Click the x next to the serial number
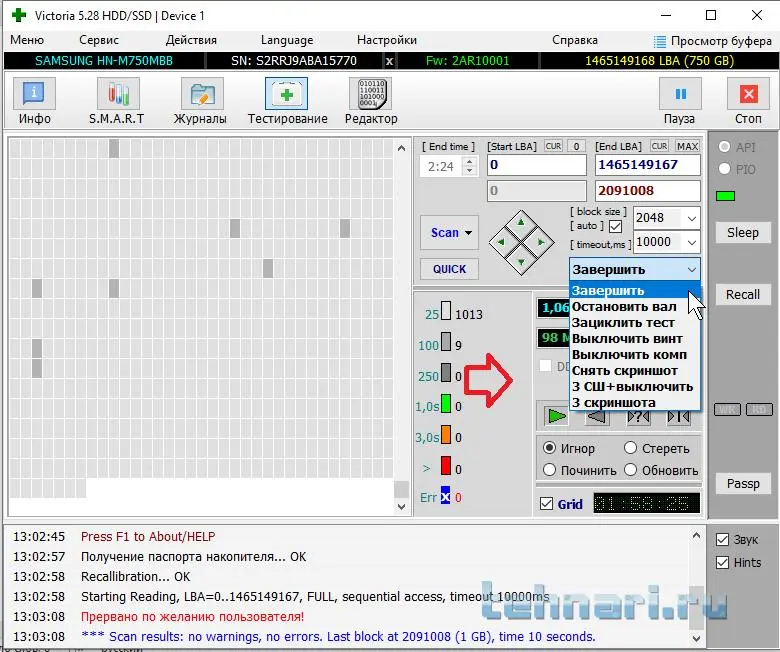780x652 pixels. (390, 61)
